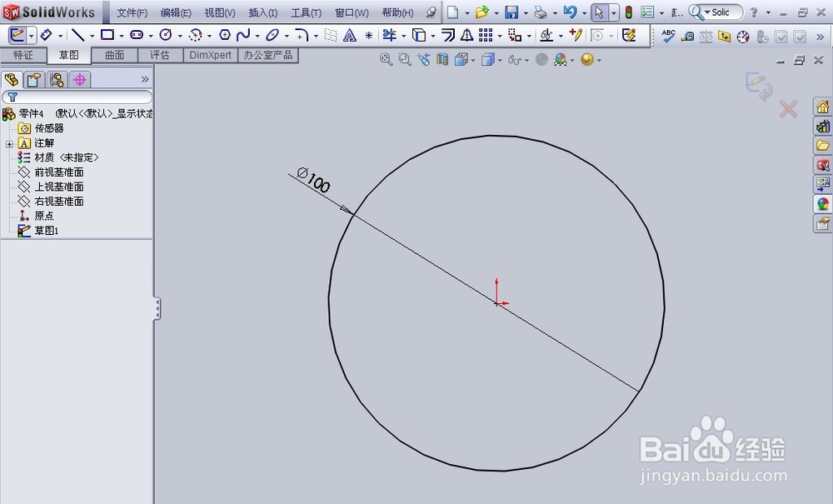Select the Trim Entities tool

coord(390,36)
